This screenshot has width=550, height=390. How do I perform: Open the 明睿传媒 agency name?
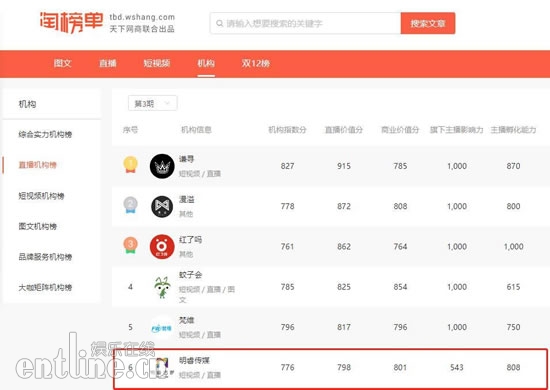click(194, 361)
